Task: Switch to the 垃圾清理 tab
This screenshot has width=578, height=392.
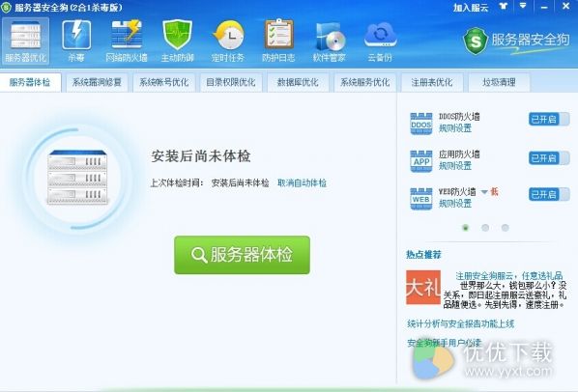Action: tap(499, 82)
